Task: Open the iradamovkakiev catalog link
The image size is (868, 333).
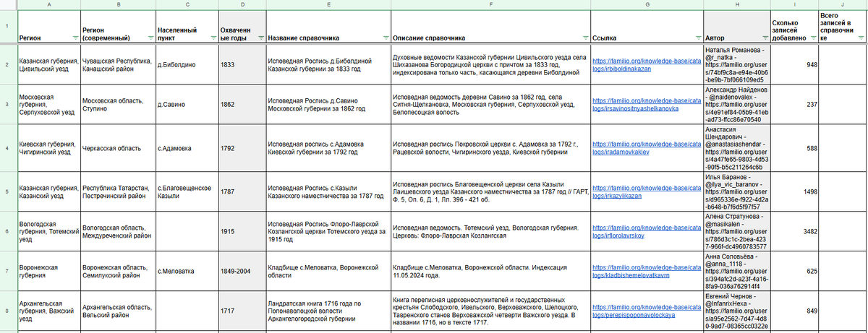Action: pyautogui.click(x=646, y=148)
